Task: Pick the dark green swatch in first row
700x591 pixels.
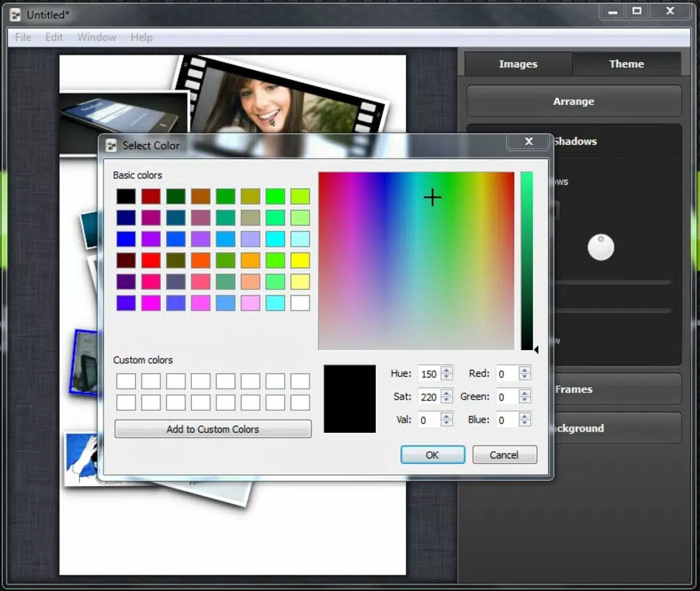Action: click(x=176, y=196)
